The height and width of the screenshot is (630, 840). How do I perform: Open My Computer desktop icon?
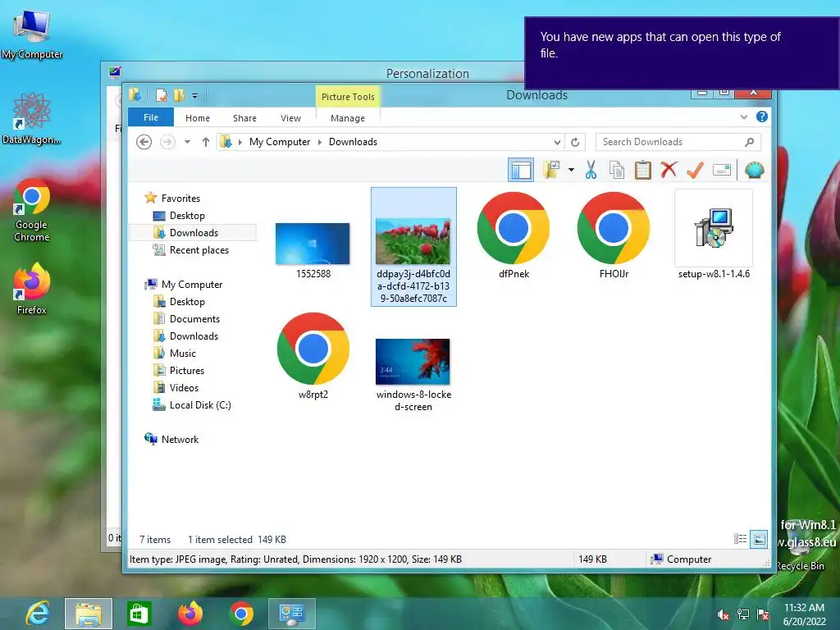pyautogui.click(x=32, y=34)
